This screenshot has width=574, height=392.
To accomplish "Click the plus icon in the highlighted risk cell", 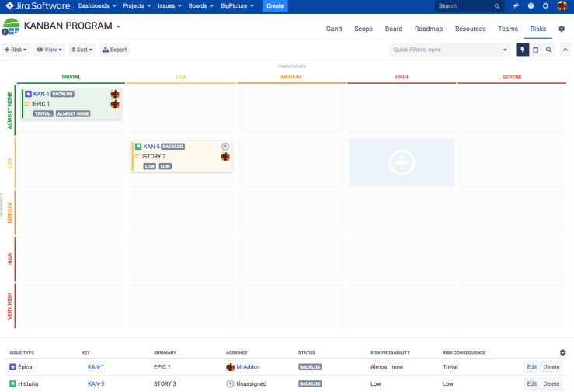I will pyautogui.click(x=402, y=163).
